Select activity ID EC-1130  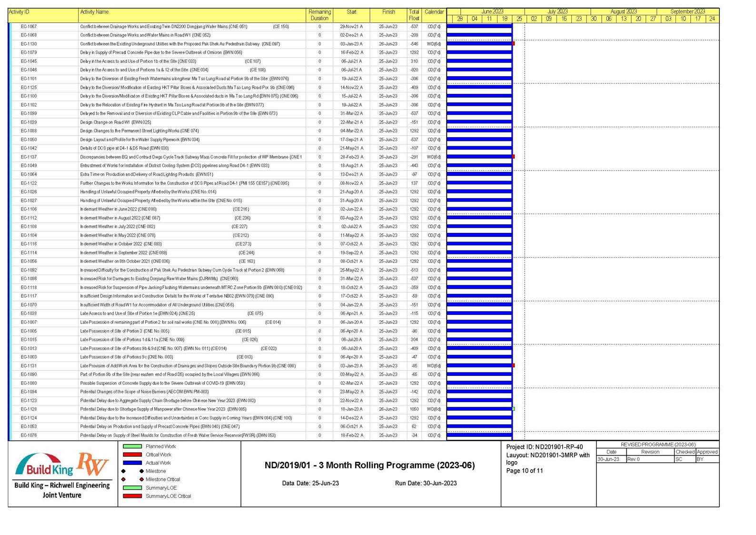pos(29,44)
